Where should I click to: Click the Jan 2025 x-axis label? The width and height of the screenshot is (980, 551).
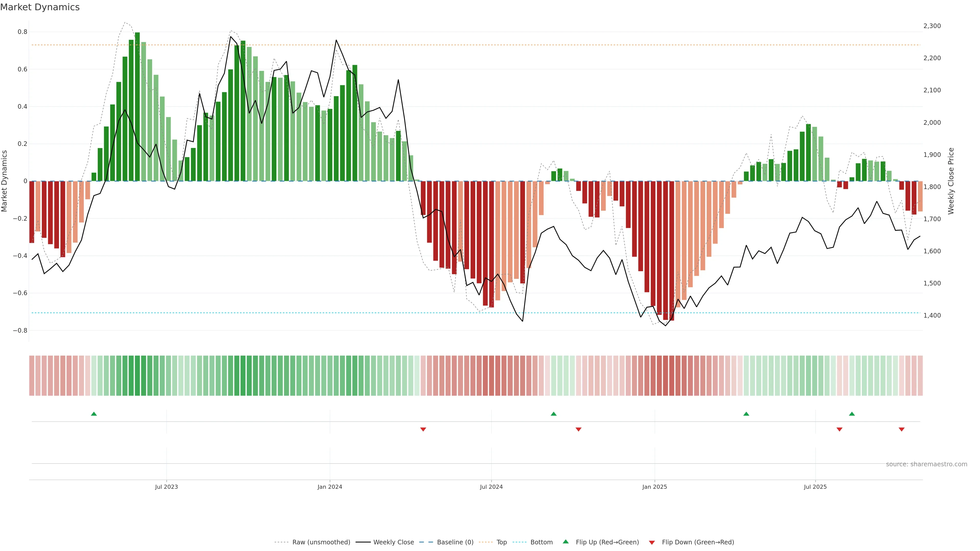654,487
